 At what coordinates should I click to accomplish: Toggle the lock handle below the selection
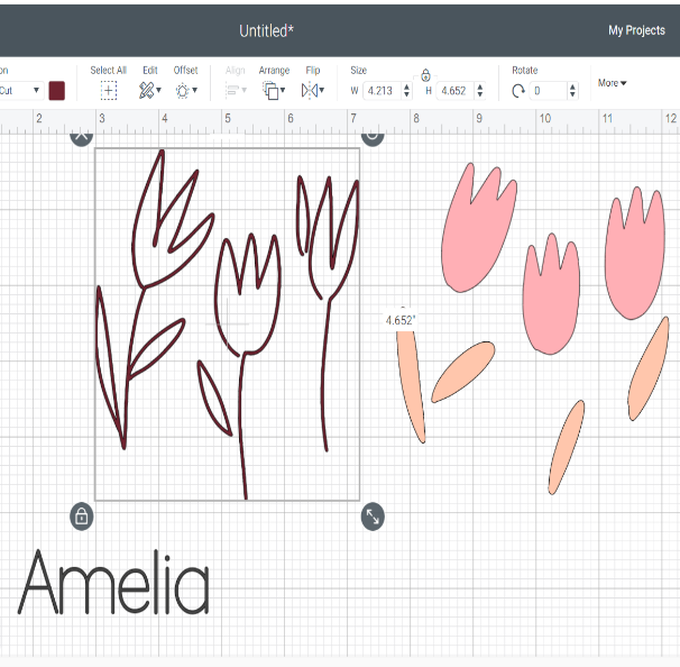pos(82,516)
